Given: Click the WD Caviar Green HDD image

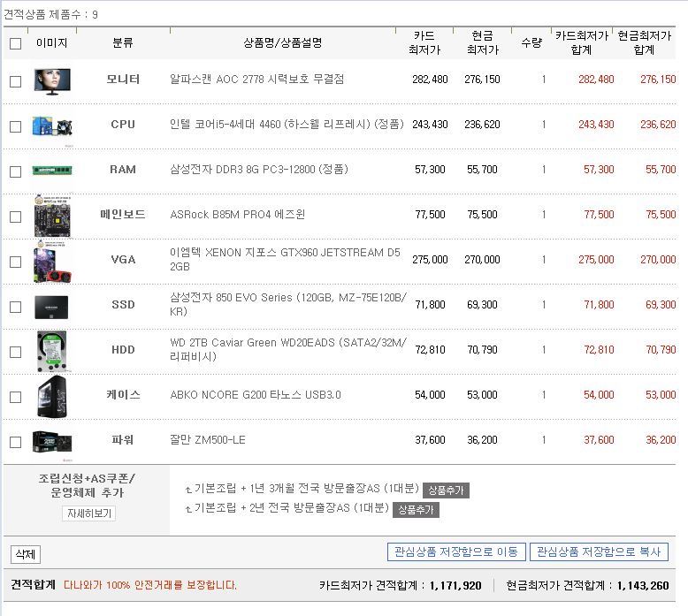Looking at the screenshot, I should coord(51,351).
